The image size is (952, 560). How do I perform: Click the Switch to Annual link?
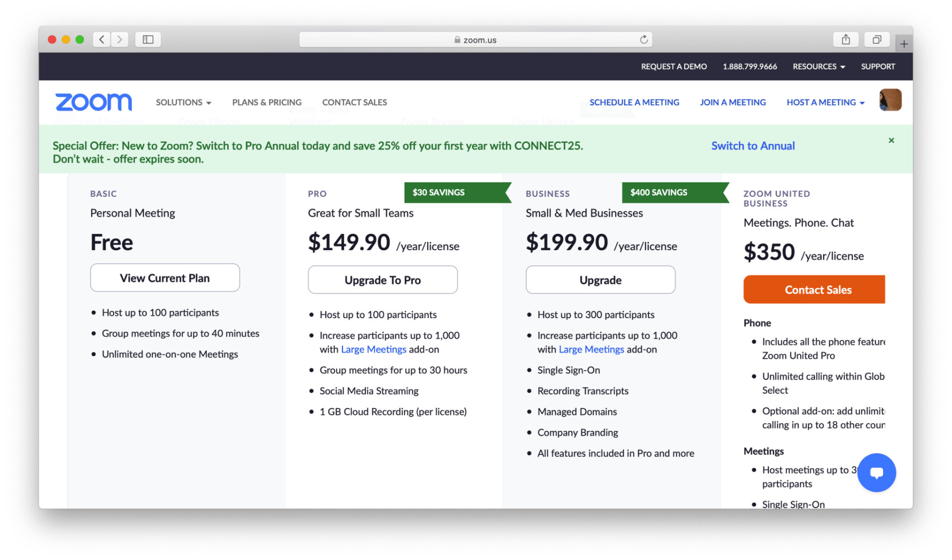753,146
